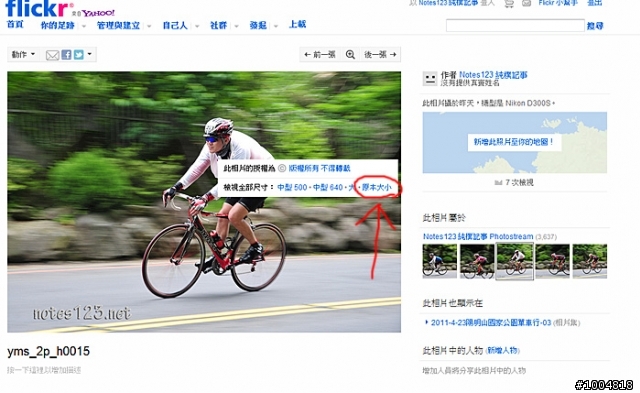Open 發掘 navigation item
The image size is (640, 393).
[x=258, y=25]
